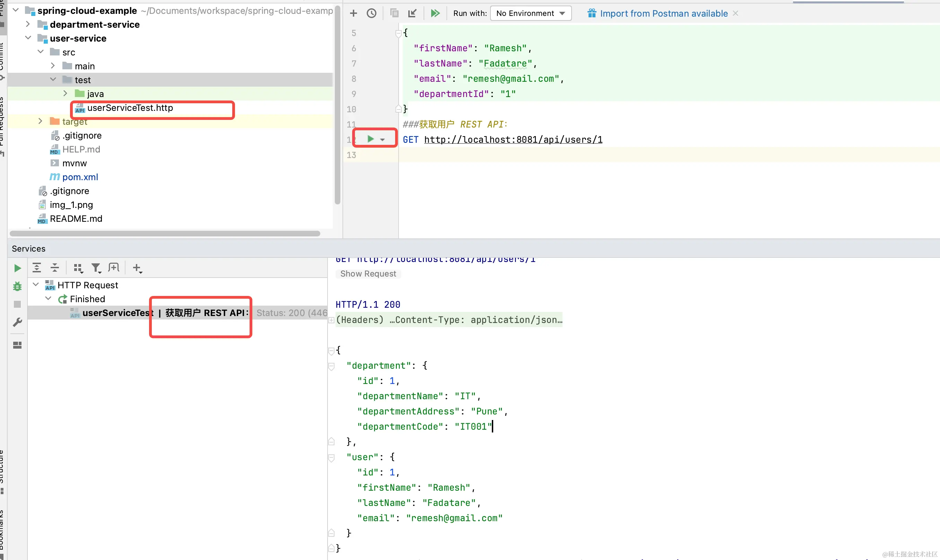This screenshot has width=940, height=560.
Task: Click the Services debug bug icon
Action: [x=17, y=287]
